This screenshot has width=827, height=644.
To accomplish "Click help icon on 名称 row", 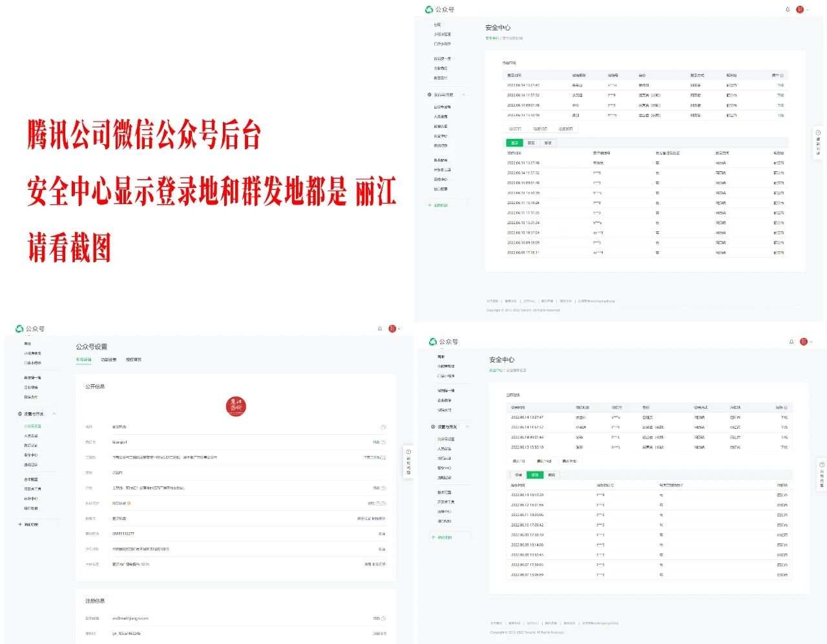I will point(383,427).
